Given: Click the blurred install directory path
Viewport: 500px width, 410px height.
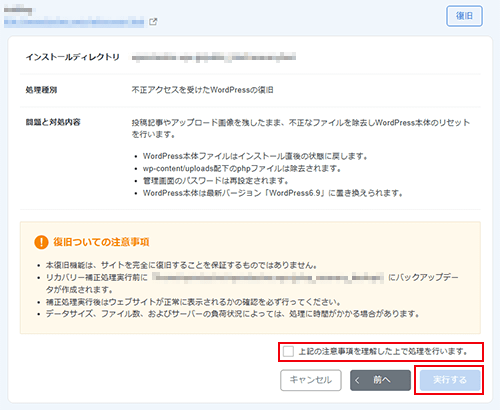Looking at the screenshot, I should coord(214,57).
